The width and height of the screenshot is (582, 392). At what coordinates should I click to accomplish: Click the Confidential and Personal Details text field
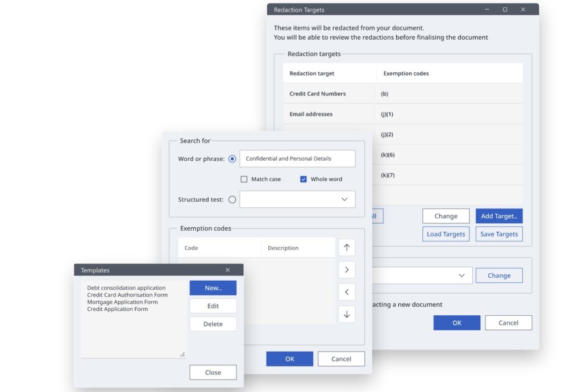point(297,159)
